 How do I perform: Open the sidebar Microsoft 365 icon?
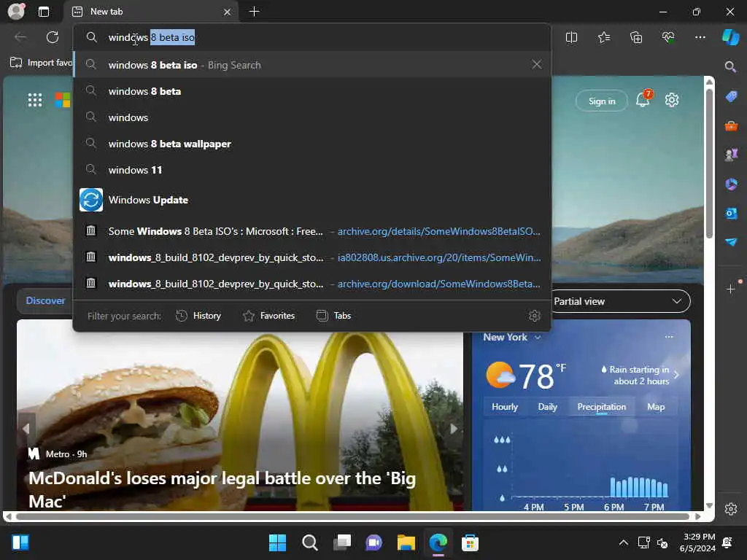[731, 184]
